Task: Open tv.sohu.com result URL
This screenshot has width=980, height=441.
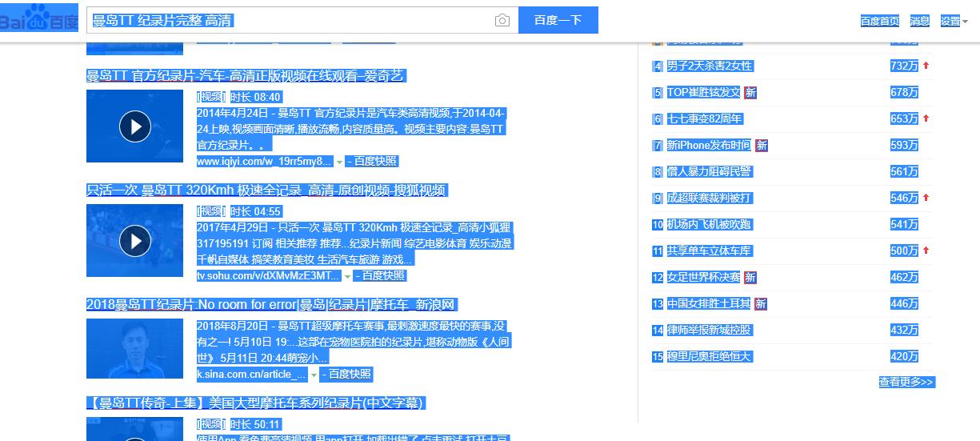Action: point(269,275)
